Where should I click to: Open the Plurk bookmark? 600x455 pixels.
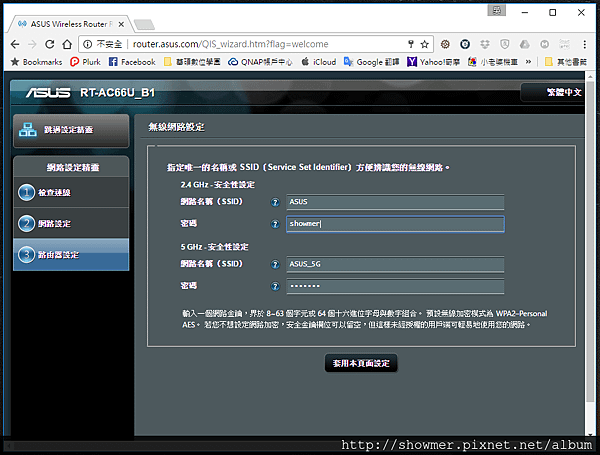coord(85,62)
